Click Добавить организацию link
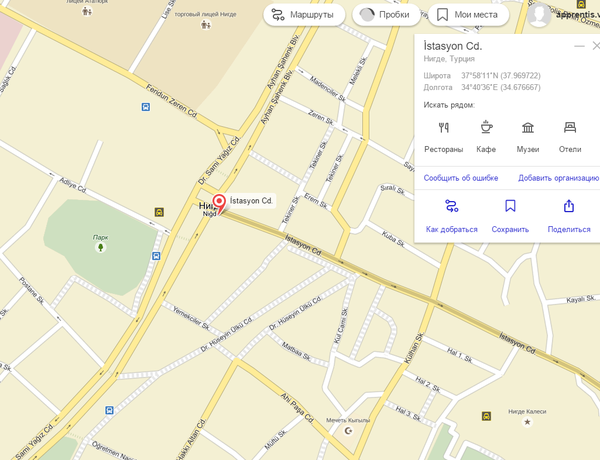This screenshot has height=460, width=600. tap(558, 178)
